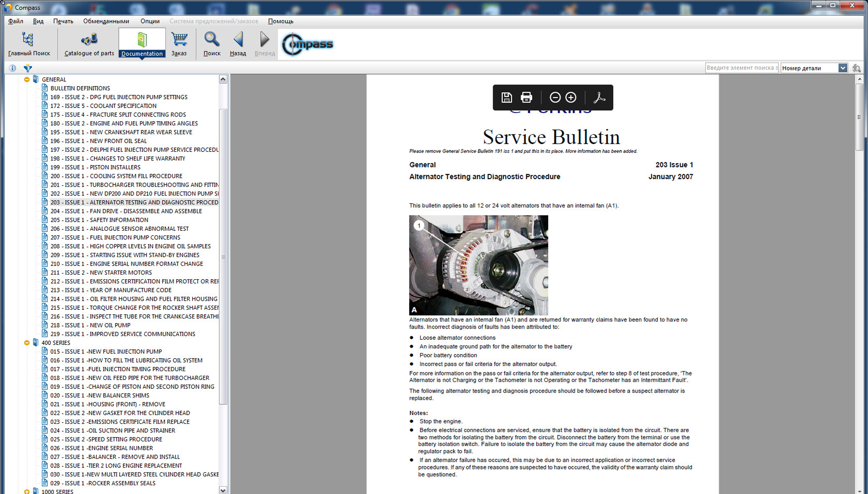Collapse the 400 SERIES tree folder

tap(27, 343)
